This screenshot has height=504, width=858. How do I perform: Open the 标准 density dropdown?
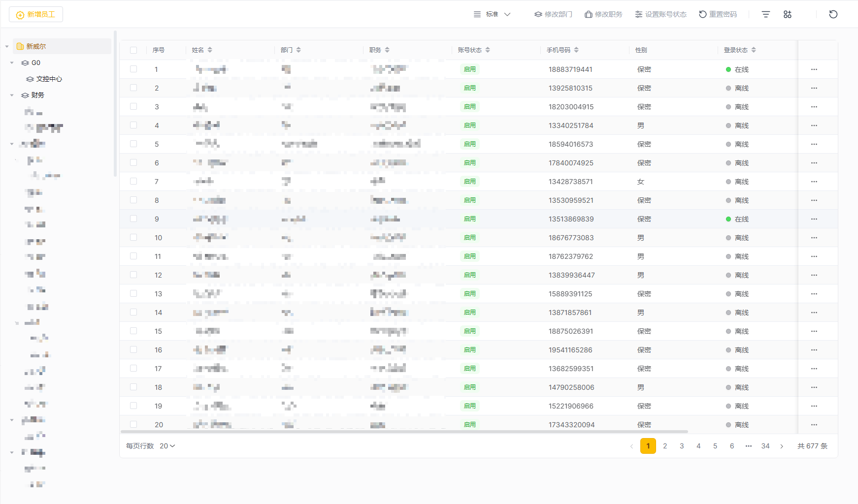(492, 14)
